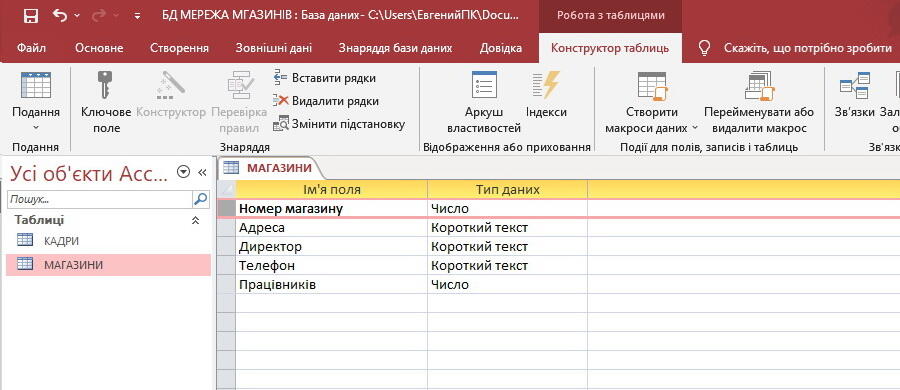The width and height of the screenshot is (900, 390).
Task: Save the database with the floppy icon
Action: tap(30, 16)
